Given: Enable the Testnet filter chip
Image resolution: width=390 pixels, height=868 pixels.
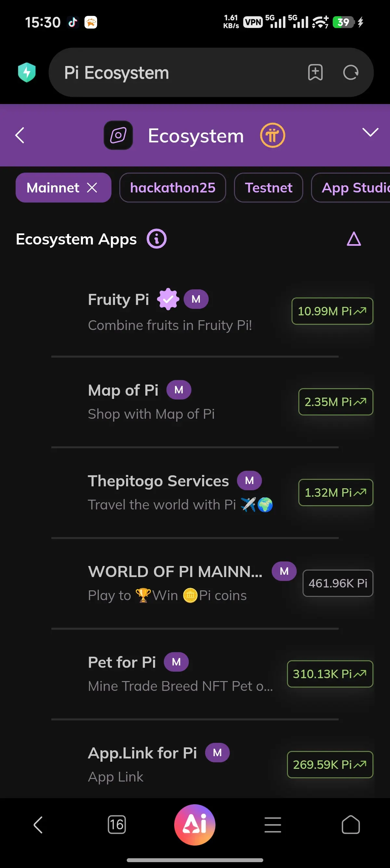Looking at the screenshot, I should 268,188.
